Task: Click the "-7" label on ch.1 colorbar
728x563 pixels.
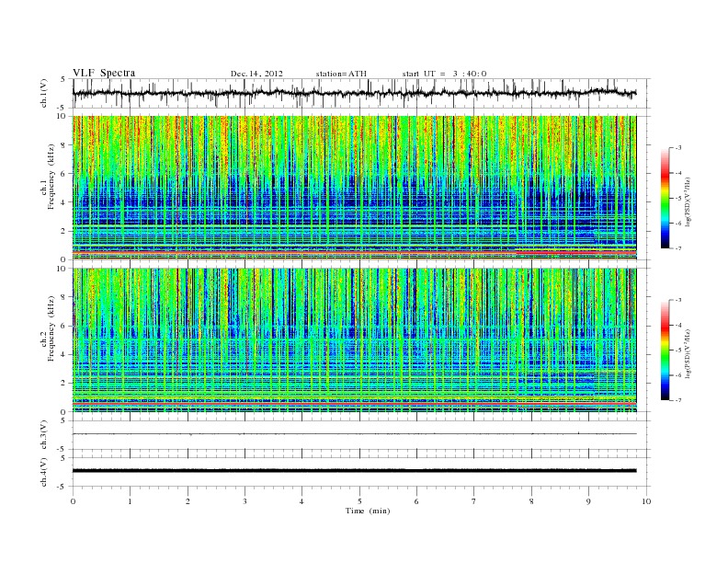Action: coord(678,248)
